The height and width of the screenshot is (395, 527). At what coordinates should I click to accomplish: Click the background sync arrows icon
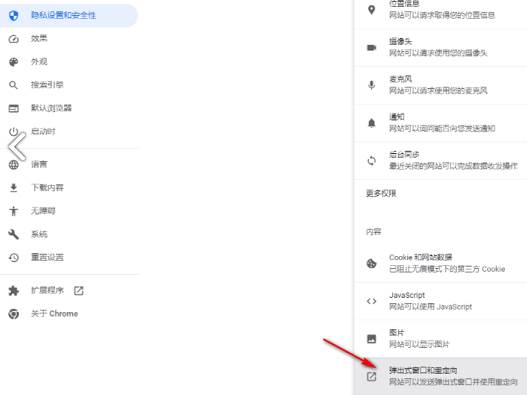pos(371,161)
